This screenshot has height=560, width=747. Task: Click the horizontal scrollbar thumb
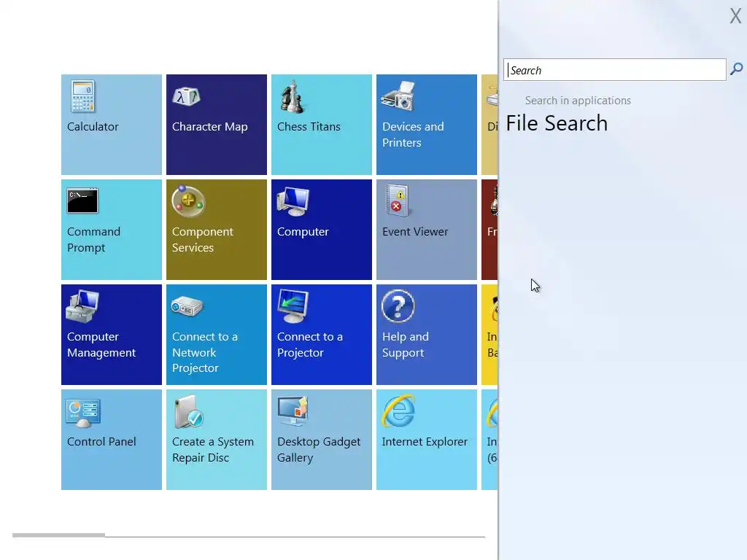pos(58,535)
